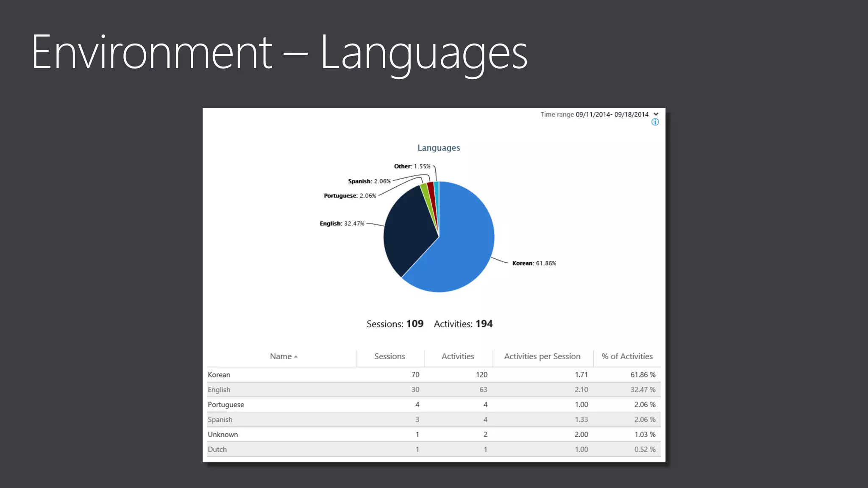Sort by Sessions column header
Image resolution: width=868 pixels, height=488 pixels.
click(x=389, y=356)
